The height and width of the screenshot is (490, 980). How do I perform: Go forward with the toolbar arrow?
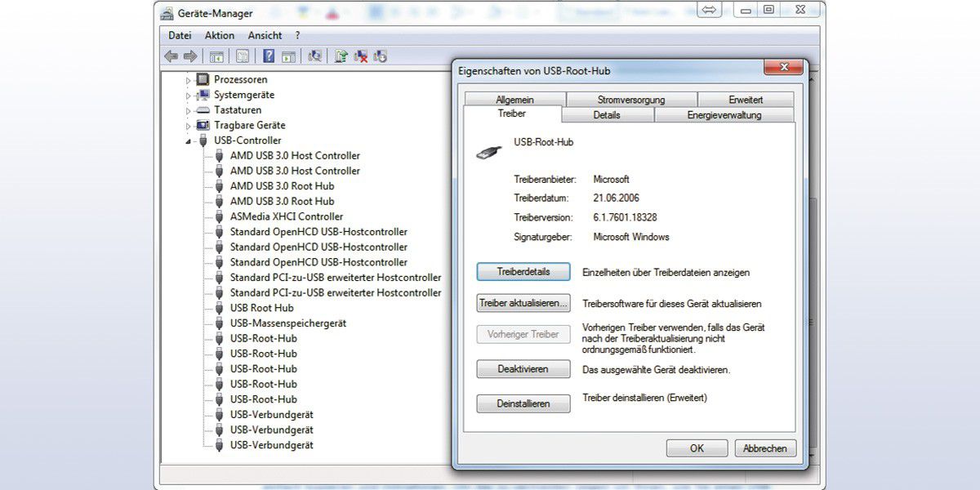point(190,56)
